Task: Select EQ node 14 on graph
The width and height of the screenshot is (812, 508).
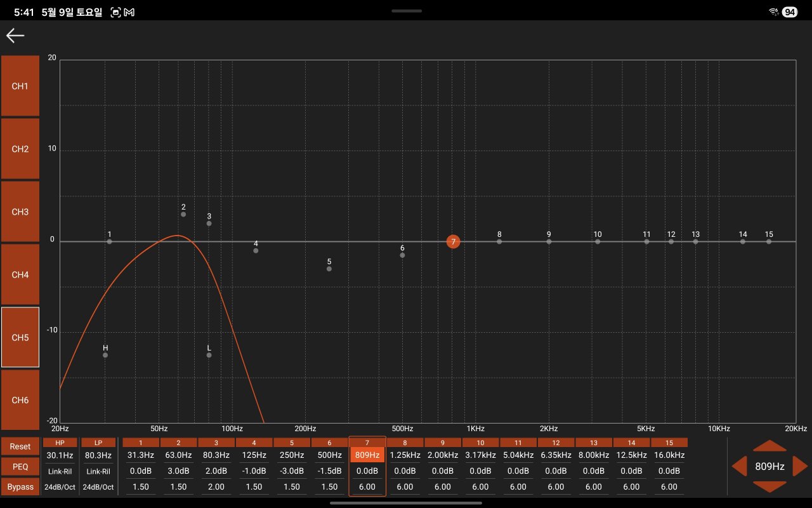Action: point(743,241)
